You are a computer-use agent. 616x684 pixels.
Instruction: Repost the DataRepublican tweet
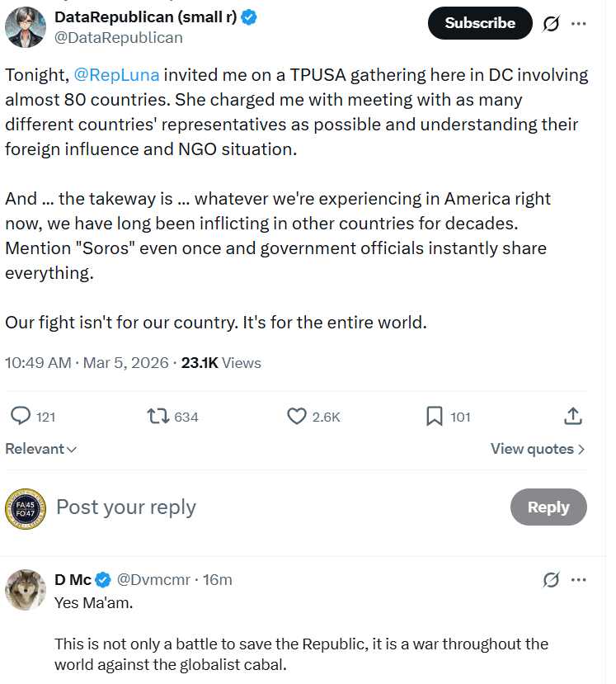tap(158, 416)
